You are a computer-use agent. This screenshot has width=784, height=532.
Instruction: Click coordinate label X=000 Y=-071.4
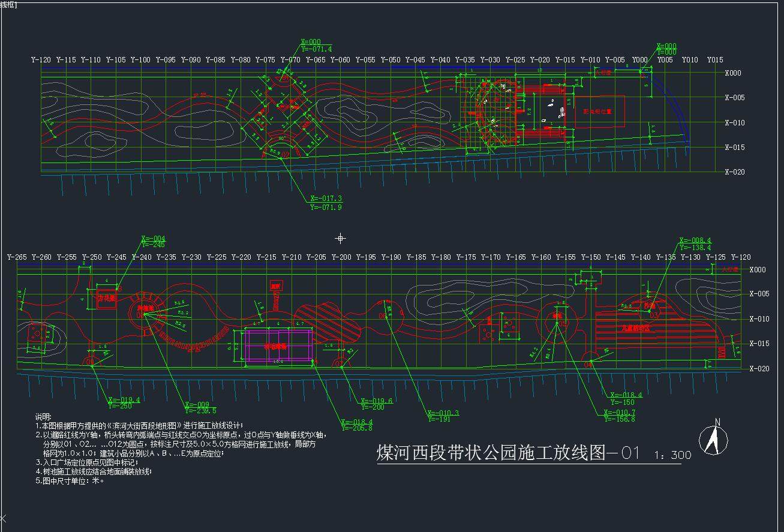(316, 46)
